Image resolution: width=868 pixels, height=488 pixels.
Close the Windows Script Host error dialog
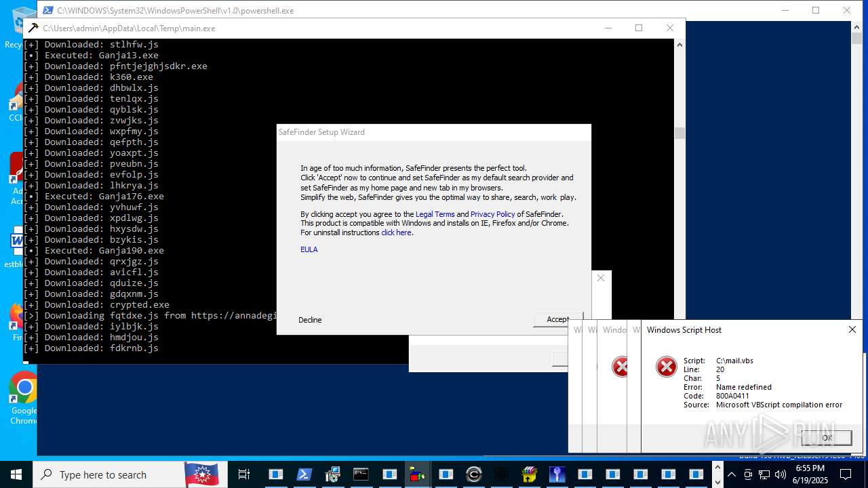click(852, 329)
